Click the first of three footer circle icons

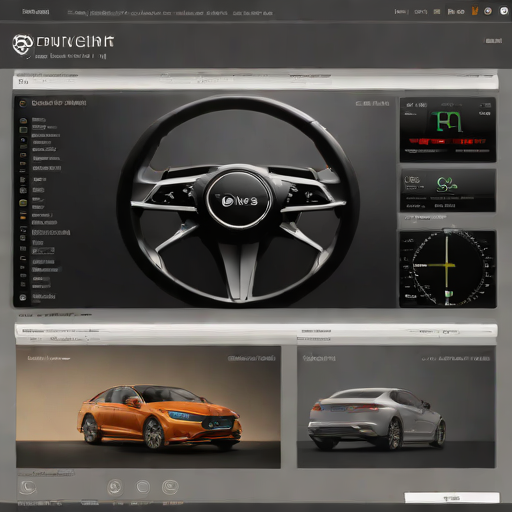115,487
